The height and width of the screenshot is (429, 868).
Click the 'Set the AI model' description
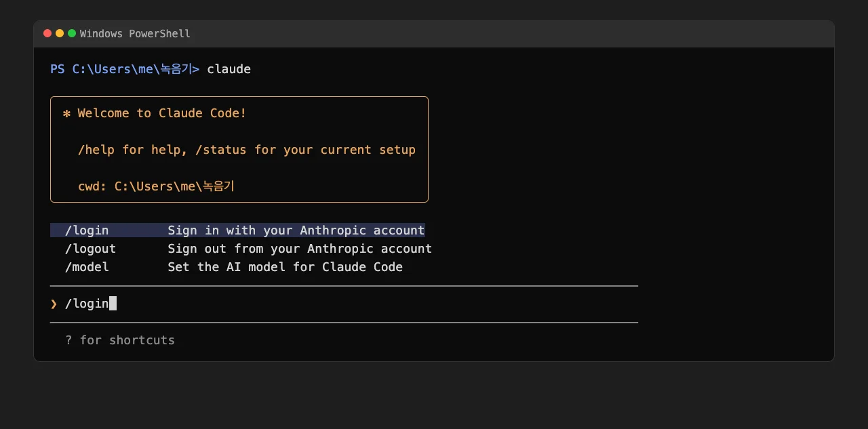point(285,267)
